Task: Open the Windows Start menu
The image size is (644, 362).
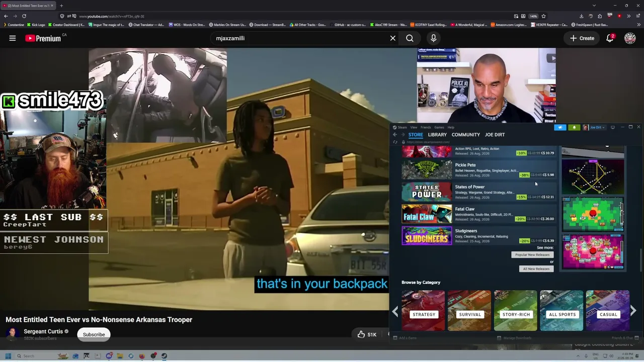Action: [8, 356]
